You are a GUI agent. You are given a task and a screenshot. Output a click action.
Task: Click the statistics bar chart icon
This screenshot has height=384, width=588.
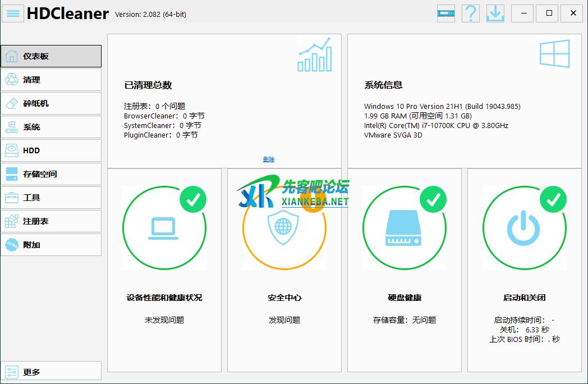[314, 55]
